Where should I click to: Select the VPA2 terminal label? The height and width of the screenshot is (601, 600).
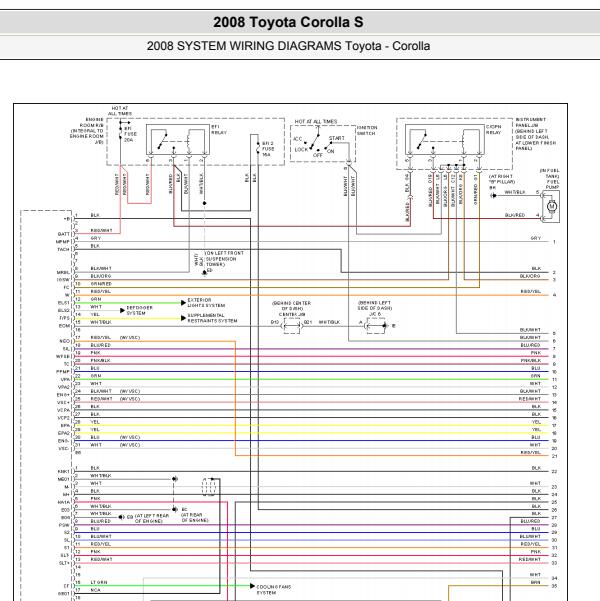click(x=64, y=387)
